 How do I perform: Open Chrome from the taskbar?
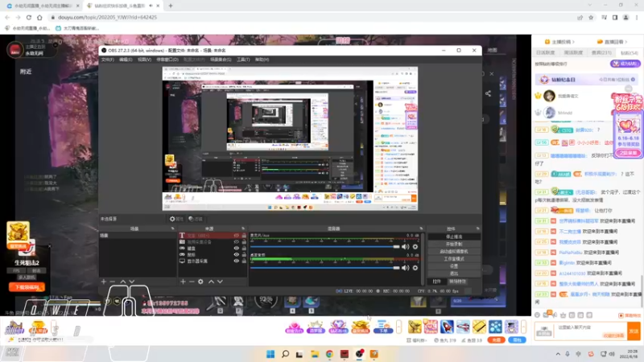click(x=329, y=354)
